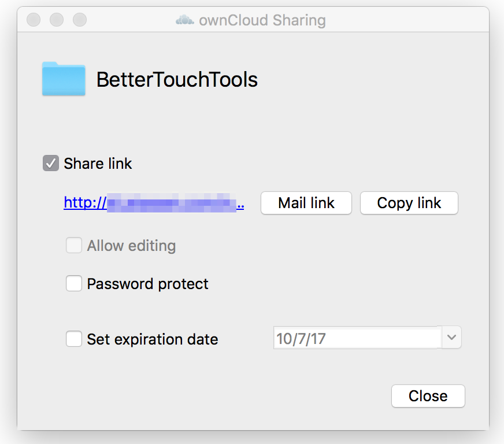Check the Set expiration date box
This screenshot has height=444, width=504.
pyautogui.click(x=74, y=339)
